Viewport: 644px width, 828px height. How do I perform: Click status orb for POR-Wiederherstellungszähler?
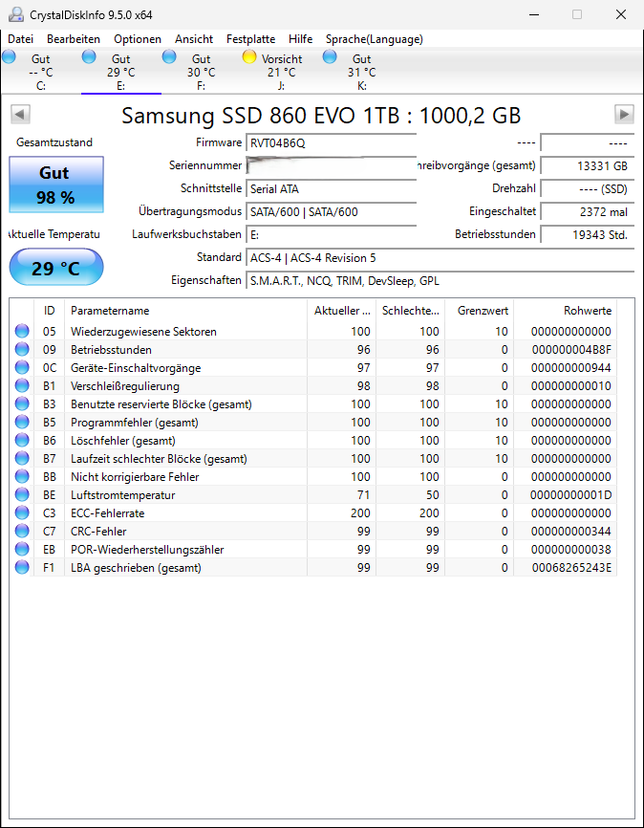[x=22, y=549]
